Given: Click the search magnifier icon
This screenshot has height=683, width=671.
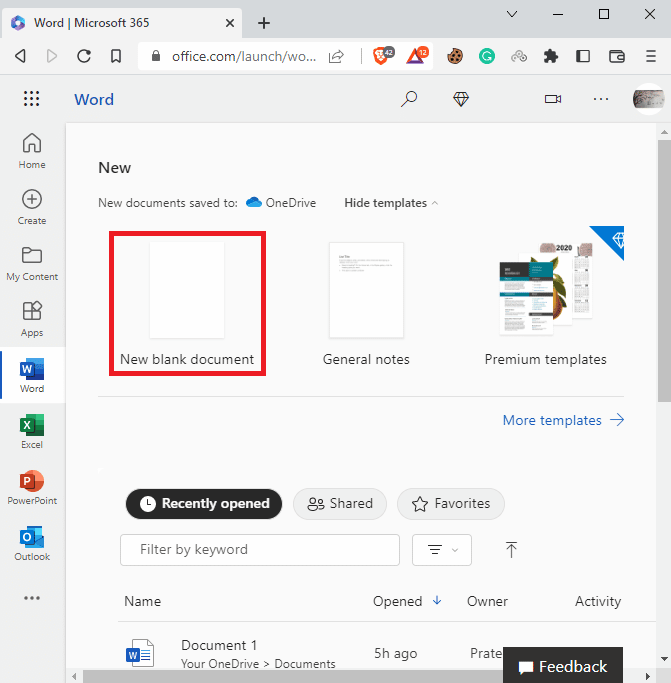Looking at the screenshot, I should tap(409, 99).
